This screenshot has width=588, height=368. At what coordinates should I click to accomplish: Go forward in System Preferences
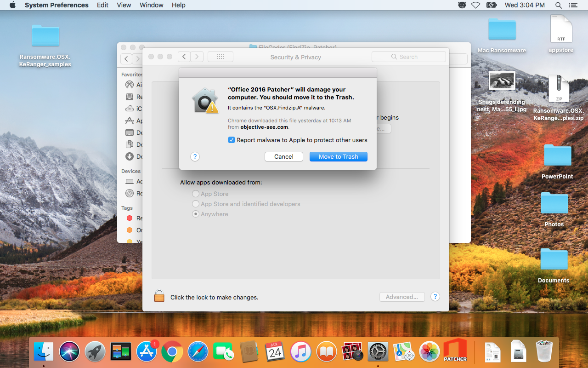click(197, 57)
